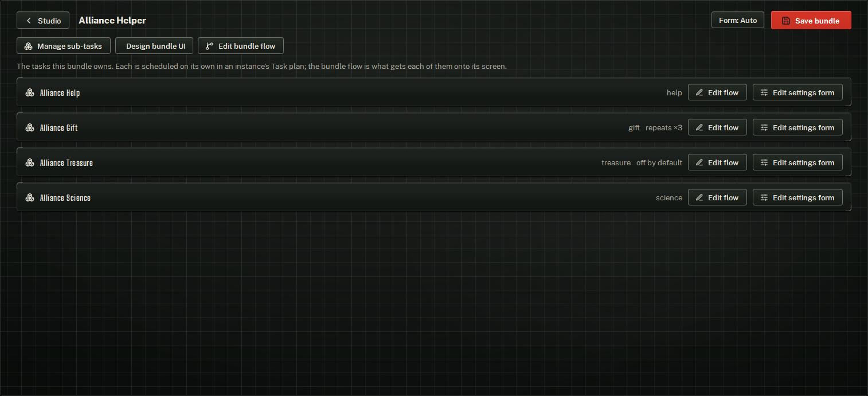Click the branch icon on Edit bundle flow
The image size is (868, 396).
[209, 46]
